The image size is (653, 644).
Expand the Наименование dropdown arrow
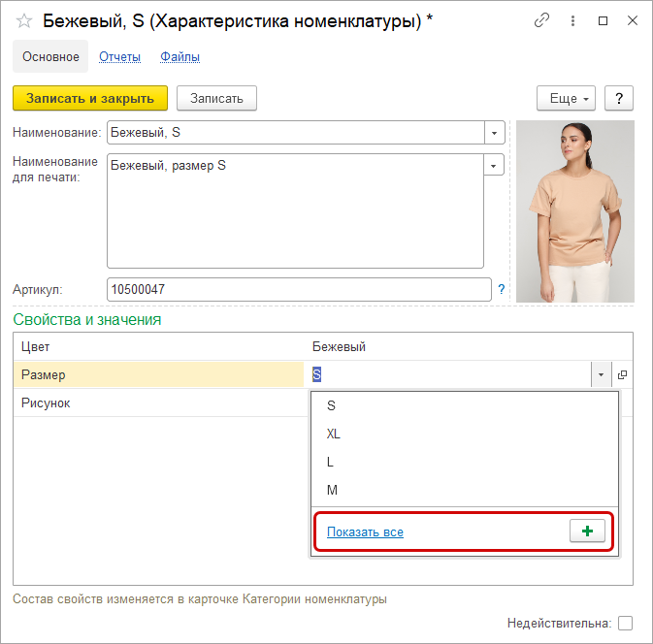(x=495, y=132)
